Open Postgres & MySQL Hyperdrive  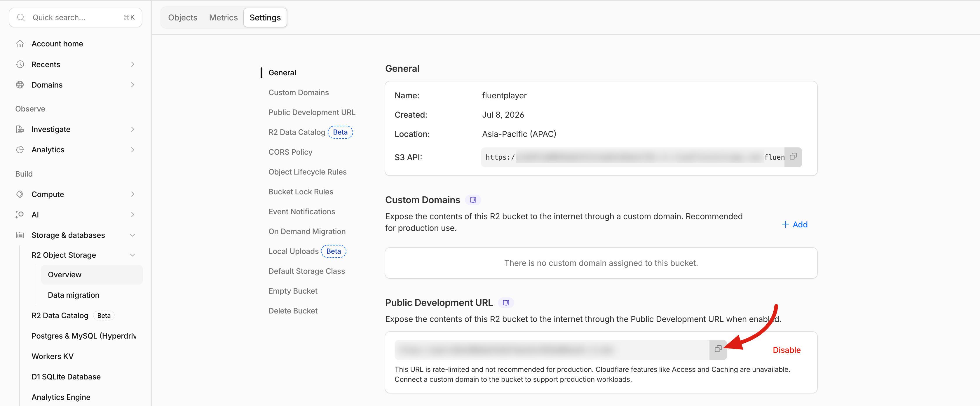click(x=84, y=336)
